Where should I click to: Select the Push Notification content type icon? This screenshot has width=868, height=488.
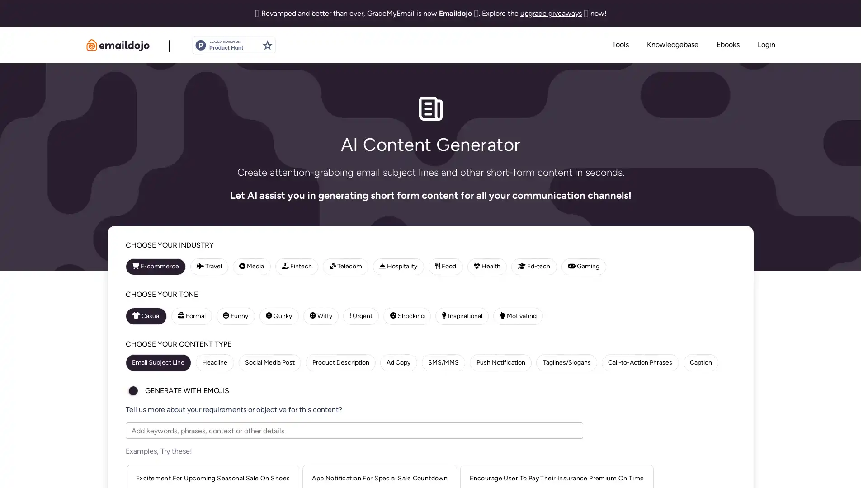tap(501, 362)
